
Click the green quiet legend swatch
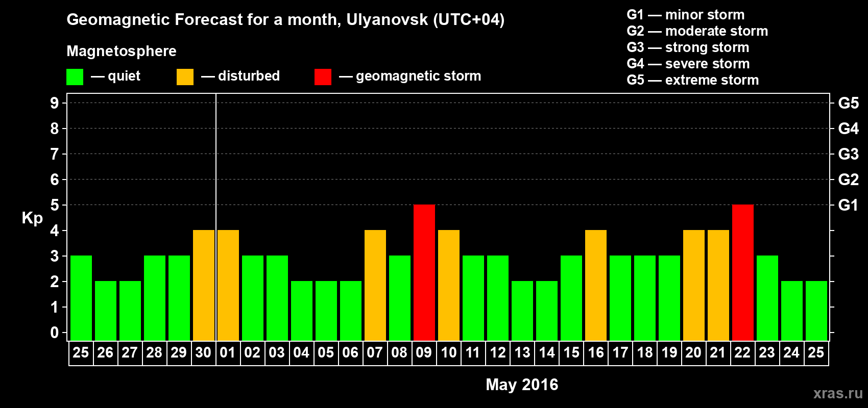tap(75, 77)
